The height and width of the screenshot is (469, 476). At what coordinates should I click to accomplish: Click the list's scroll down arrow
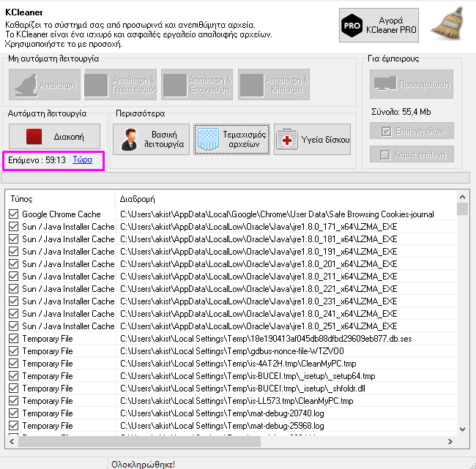point(462,429)
